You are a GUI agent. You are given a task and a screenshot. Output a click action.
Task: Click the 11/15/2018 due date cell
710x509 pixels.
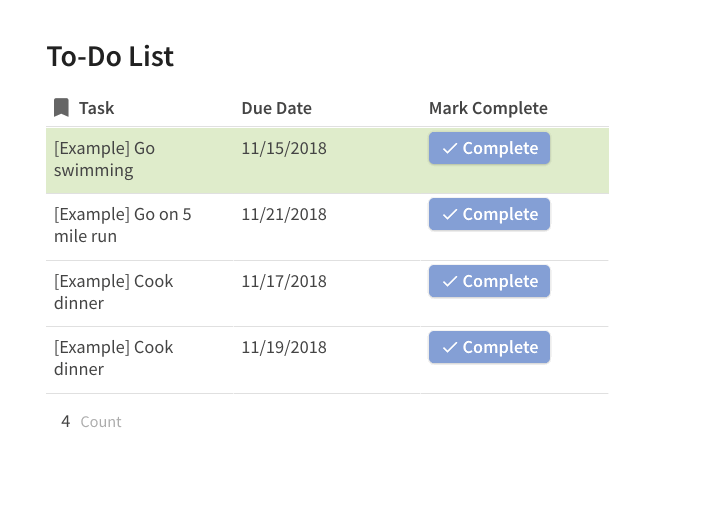(x=284, y=148)
